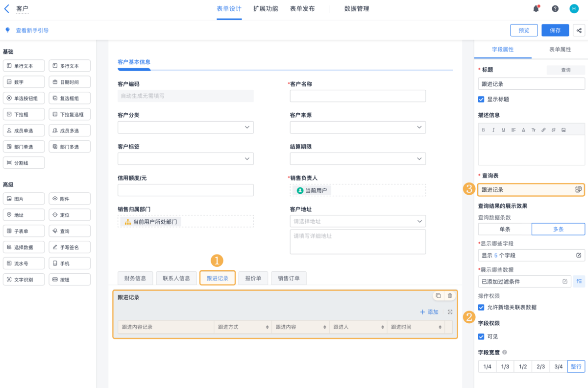The width and height of the screenshot is (588, 388).
Task: Set field width to 3/4
Action: click(x=558, y=366)
